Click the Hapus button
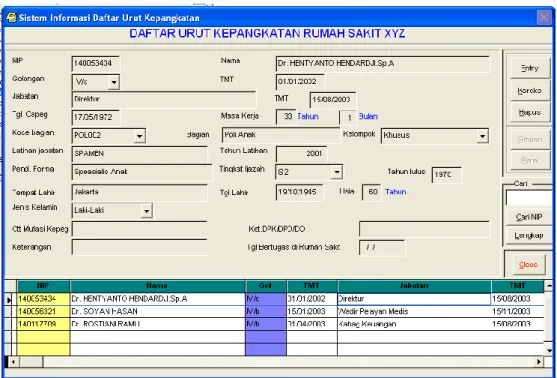557x378 pixels. [530, 112]
